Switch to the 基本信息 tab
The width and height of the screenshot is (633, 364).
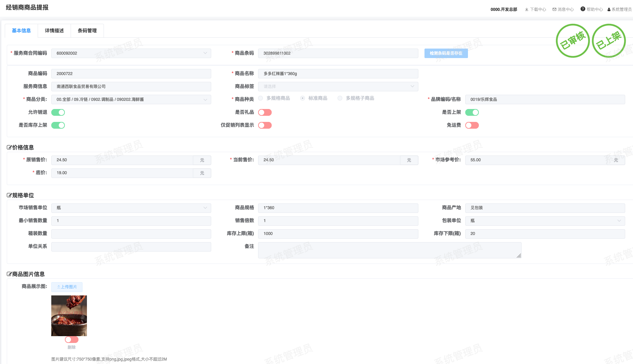point(21,31)
